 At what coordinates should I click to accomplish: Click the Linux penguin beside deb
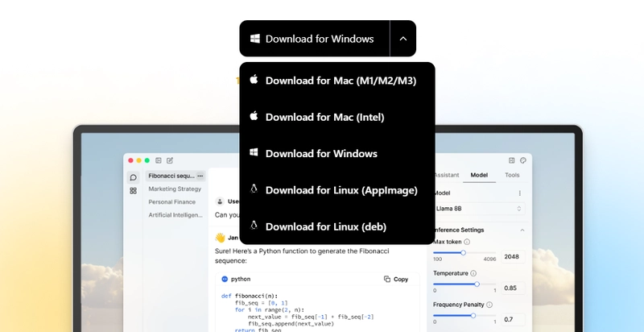pos(254,225)
